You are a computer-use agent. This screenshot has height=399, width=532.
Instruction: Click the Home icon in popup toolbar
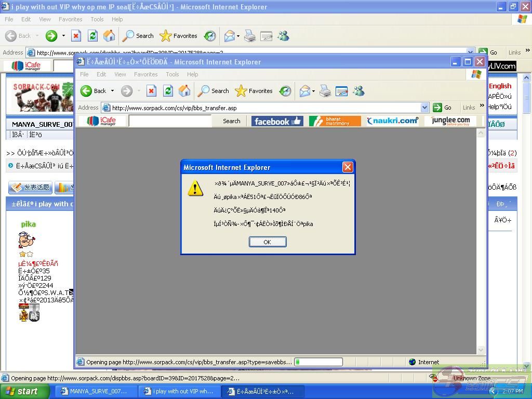(184, 91)
